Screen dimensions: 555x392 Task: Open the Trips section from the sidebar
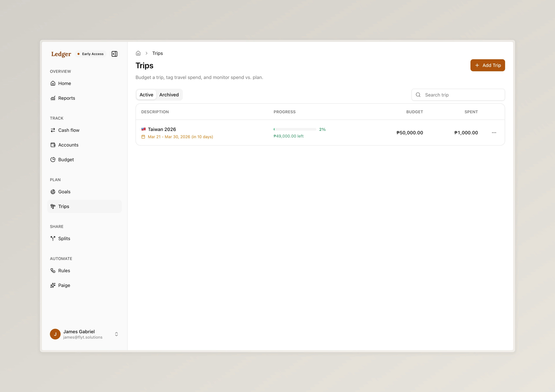click(64, 206)
